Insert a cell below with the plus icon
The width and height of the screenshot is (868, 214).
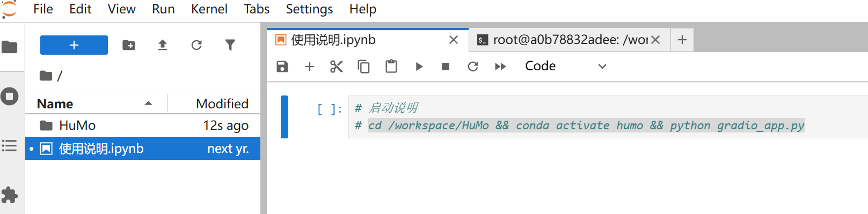(x=310, y=67)
